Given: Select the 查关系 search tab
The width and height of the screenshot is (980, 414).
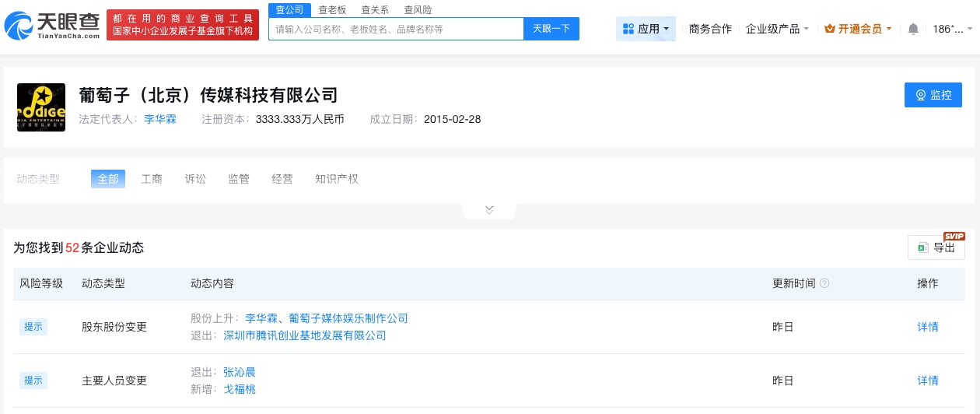Looking at the screenshot, I should pos(375,9).
